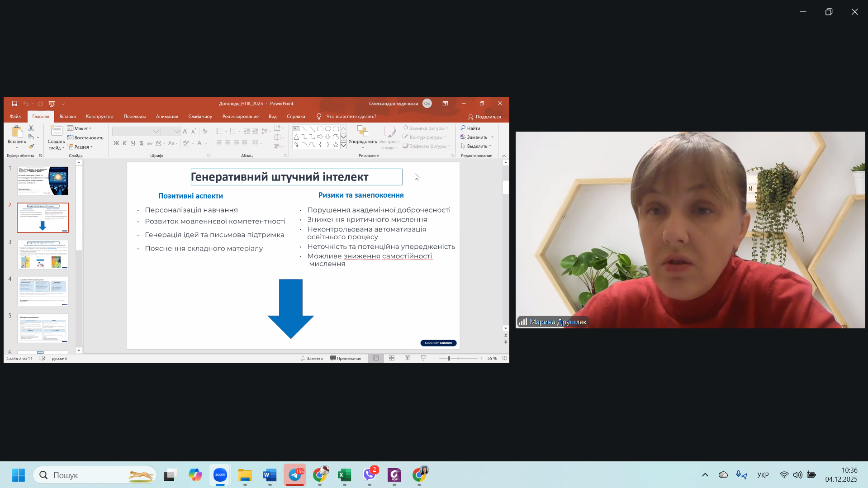Open Slide Sorter view from status bar
Screen dimensions: 868x488
pos(392,358)
